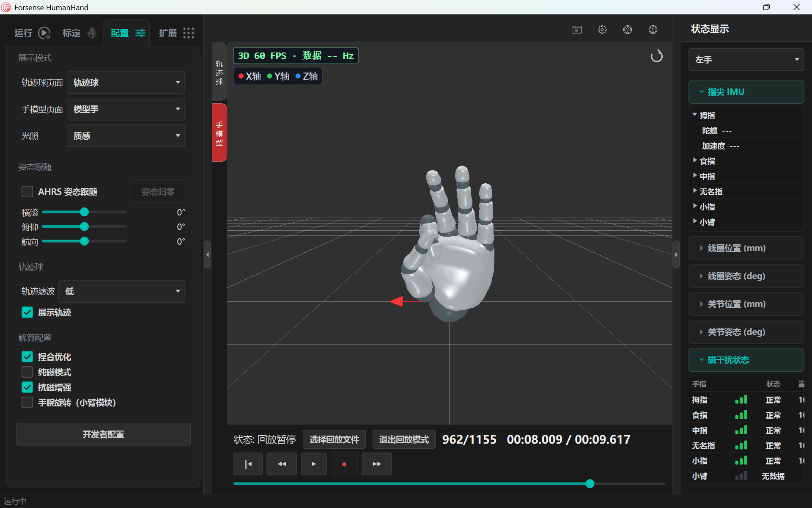Open the help question mark icon

[x=628, y=30]
